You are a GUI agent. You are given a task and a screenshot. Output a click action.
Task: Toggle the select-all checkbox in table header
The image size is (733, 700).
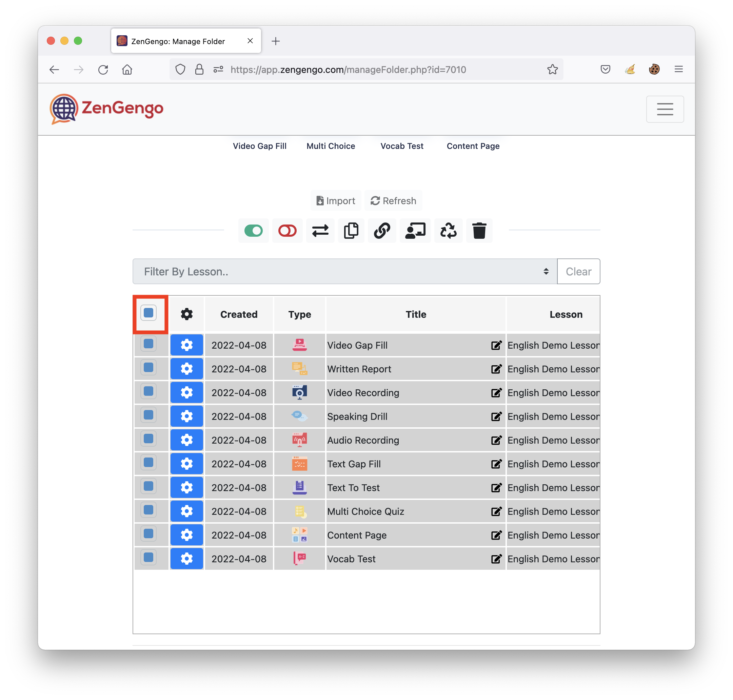click(x=148, y=313)
